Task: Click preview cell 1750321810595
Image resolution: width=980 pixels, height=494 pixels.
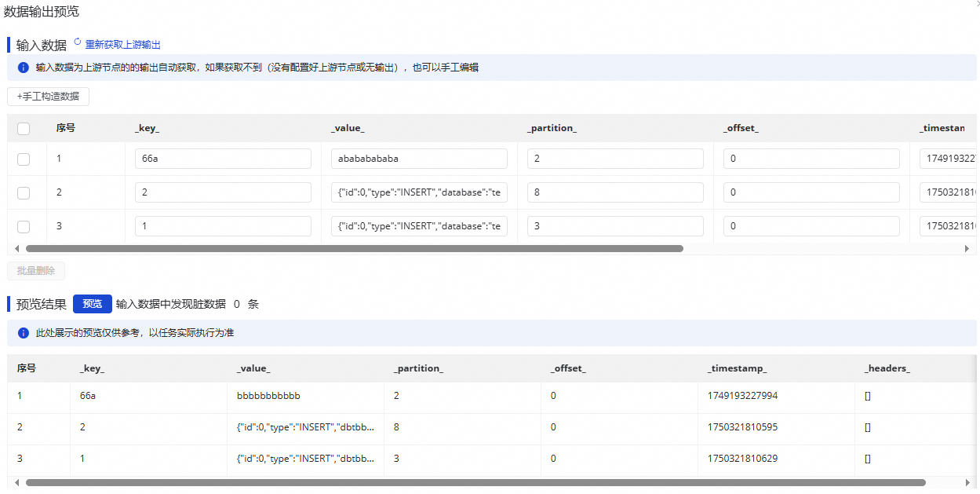Action: pos(742,427)
